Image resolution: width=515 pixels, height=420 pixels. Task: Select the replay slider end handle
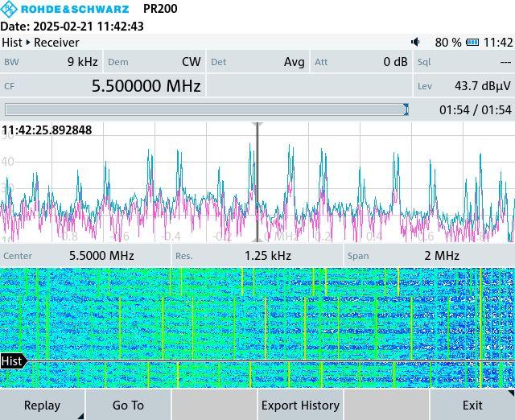tap(406, 109)
